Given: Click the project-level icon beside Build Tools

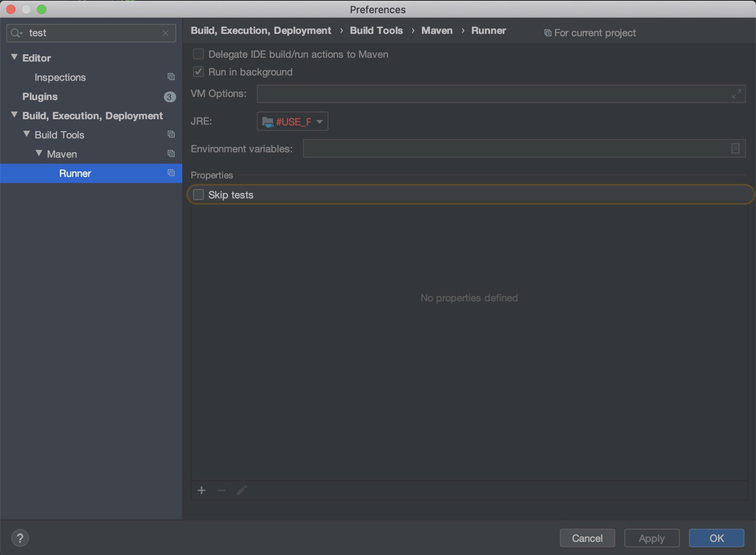Looking at the screenshot, I should (171, 135).
